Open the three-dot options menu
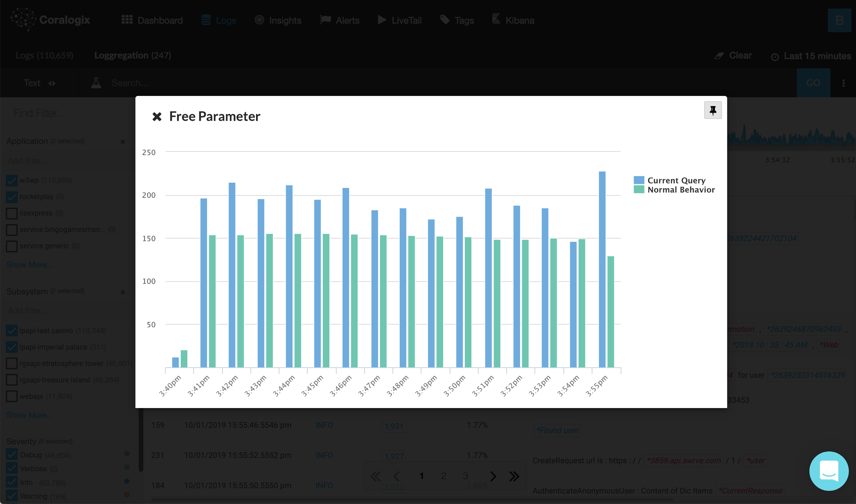The image size is (856, 504). [843, 83]
